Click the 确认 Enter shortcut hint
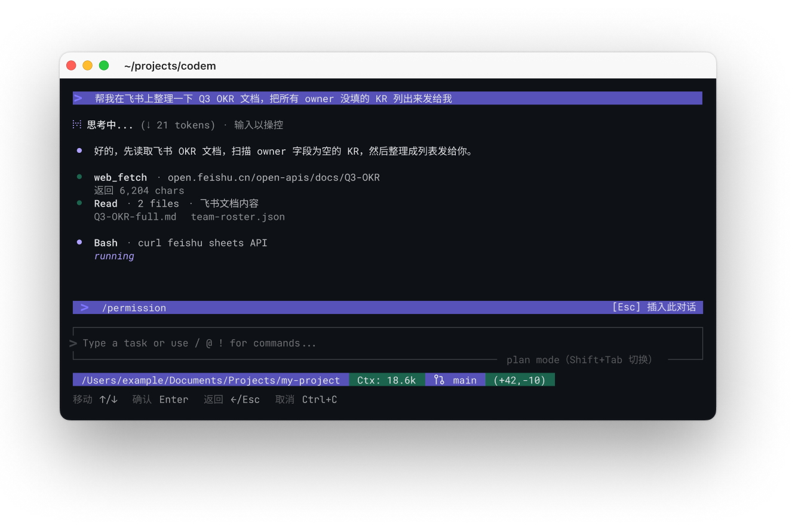Image resolution: width=798 pixels, height=532 pixels. pos(160,399)
